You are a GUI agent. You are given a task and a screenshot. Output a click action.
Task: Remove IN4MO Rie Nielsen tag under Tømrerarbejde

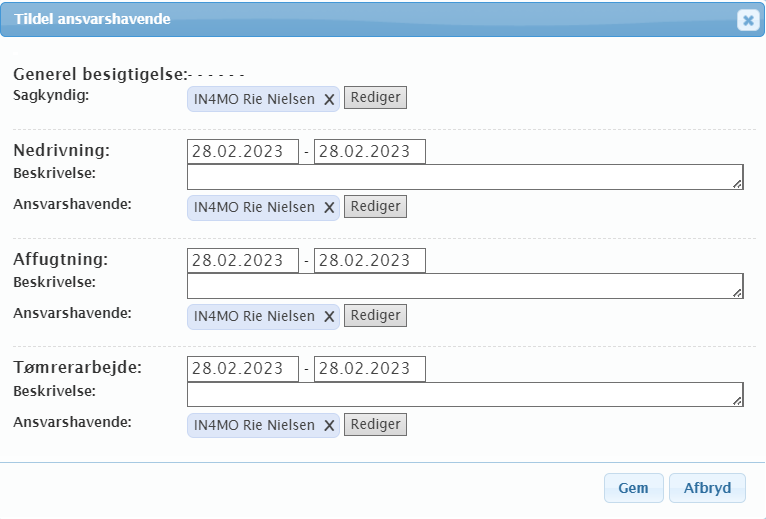[x=329, y=425]
